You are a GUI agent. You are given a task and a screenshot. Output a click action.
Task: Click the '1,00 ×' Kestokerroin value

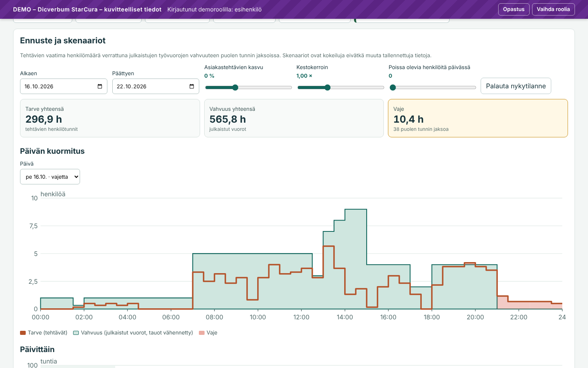point(304,76)
